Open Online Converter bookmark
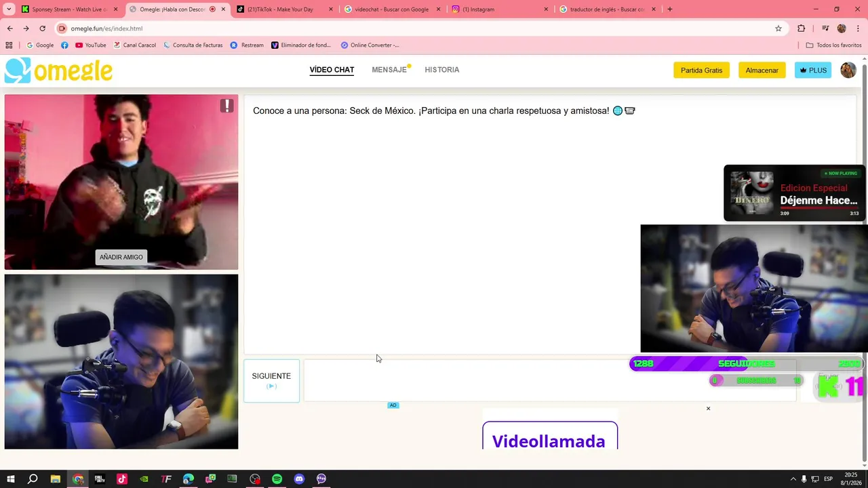This screenshot has height=488, width=868. coord(370,45)
